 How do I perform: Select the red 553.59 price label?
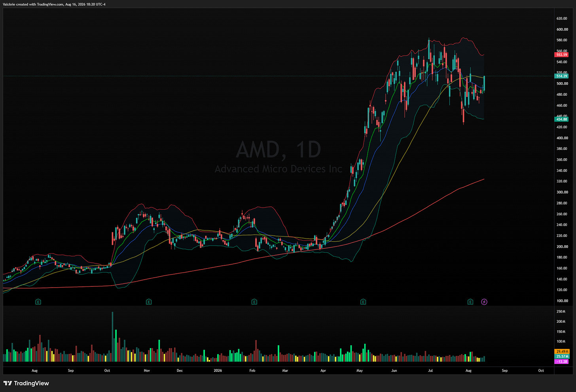click(562, 55)
